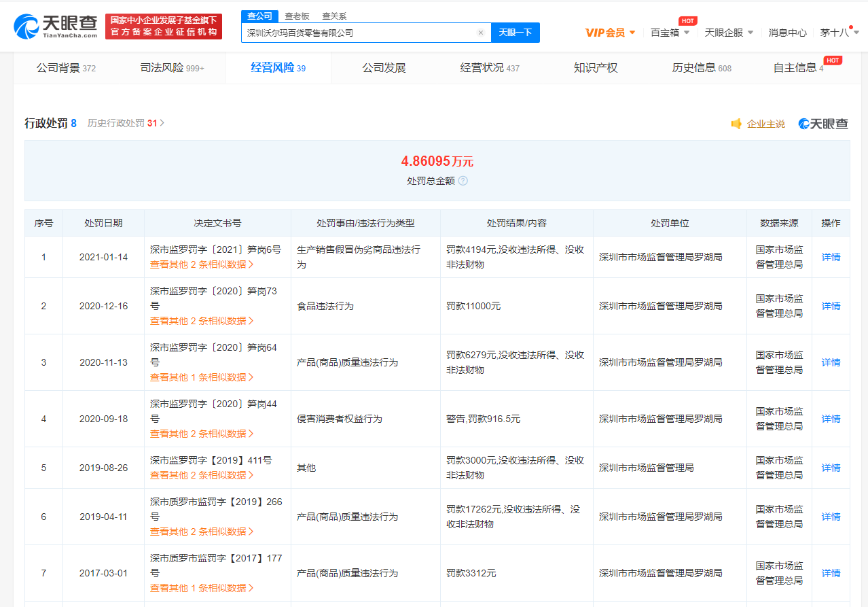Click the 天眼查 watermark logo on the right
Image resolution: width=868 pixels, height=607 pixels.
(823, 124)
